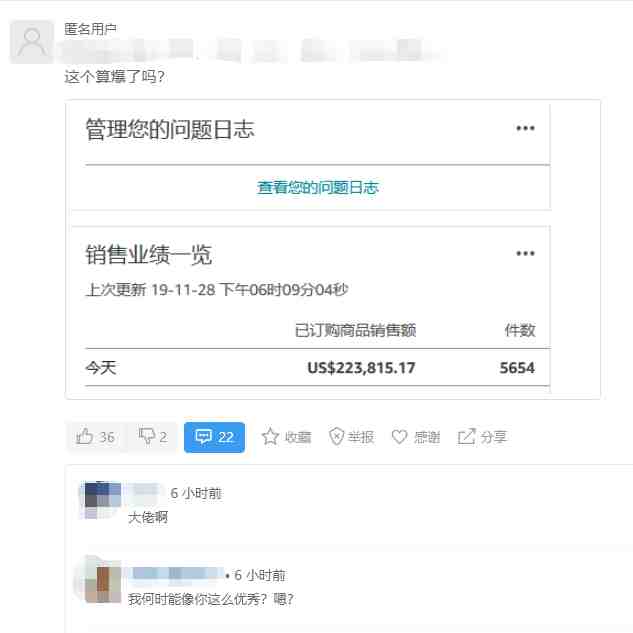Click the embedded sales screenshot image
Image resolution: width=633 pixels, height=633 pixels.
coord(333,249)
